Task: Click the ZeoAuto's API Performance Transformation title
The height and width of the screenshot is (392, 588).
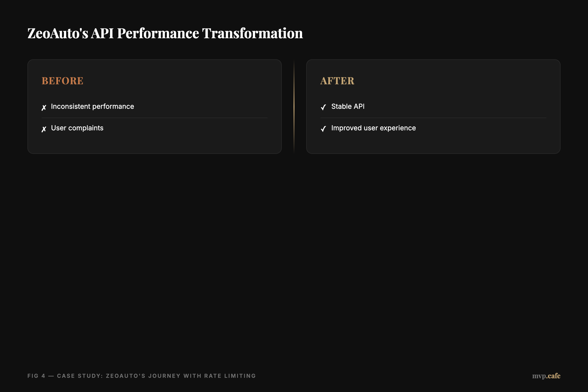Action: pyautogui.click(x=165, y=33)
